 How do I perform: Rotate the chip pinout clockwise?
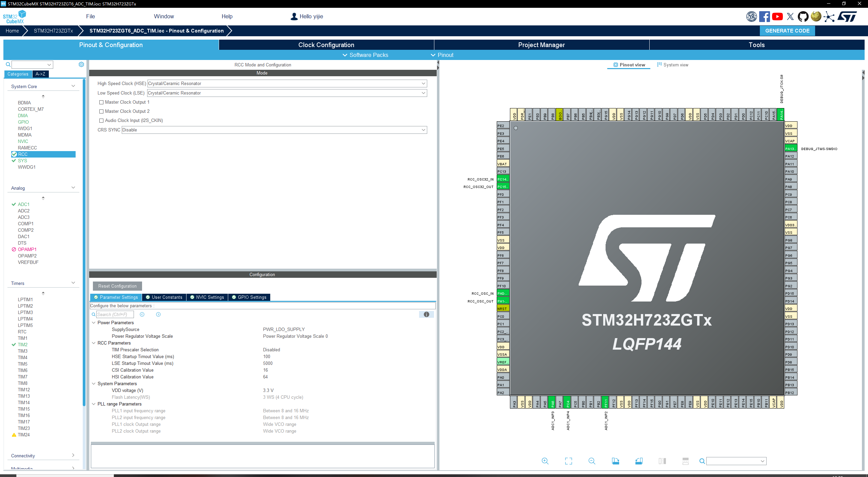[x=615, y=461]
